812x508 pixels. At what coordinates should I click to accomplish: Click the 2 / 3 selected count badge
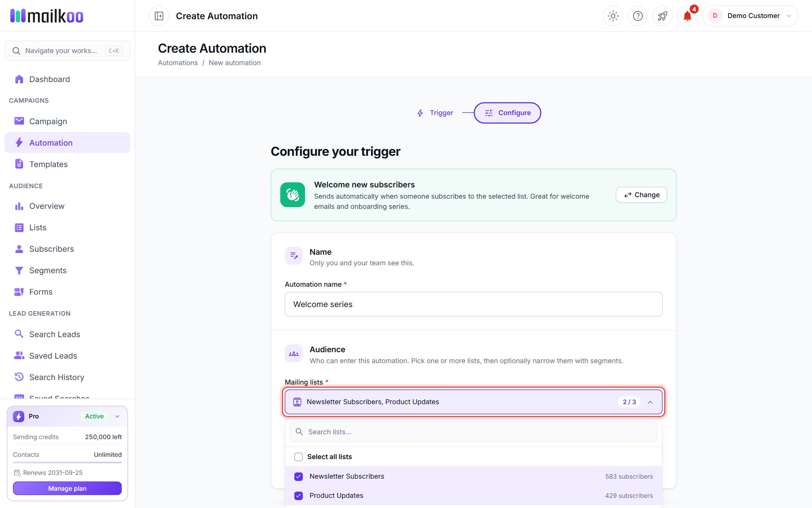(629, 402)
